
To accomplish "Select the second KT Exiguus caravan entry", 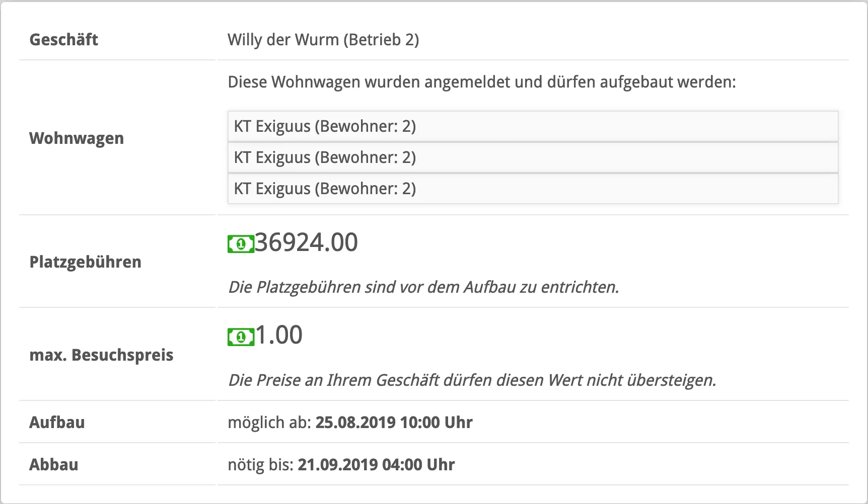I will [533, 157].
